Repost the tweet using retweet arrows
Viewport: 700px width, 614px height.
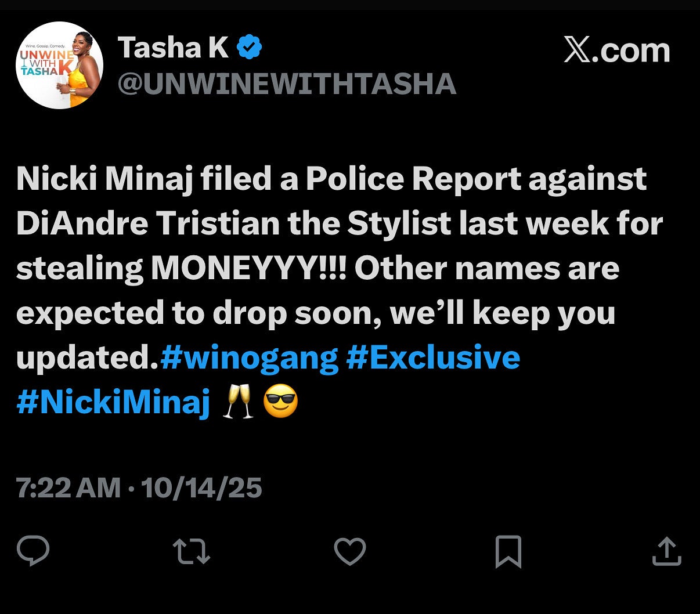pyautogui.click(x=192, y=551)
